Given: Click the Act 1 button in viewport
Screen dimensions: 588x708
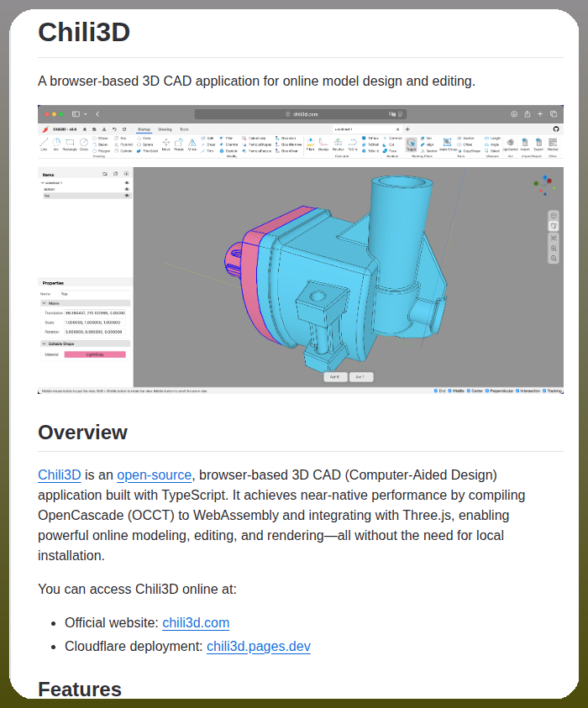Looking at the screenshot, I should pos(361,377).
